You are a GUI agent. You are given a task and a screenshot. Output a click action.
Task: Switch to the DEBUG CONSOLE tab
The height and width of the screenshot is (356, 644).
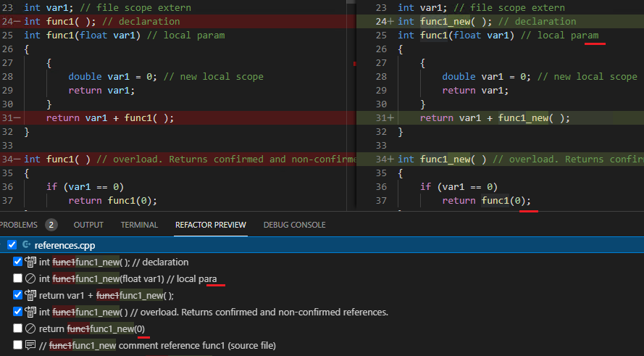(x=295, y=225)
